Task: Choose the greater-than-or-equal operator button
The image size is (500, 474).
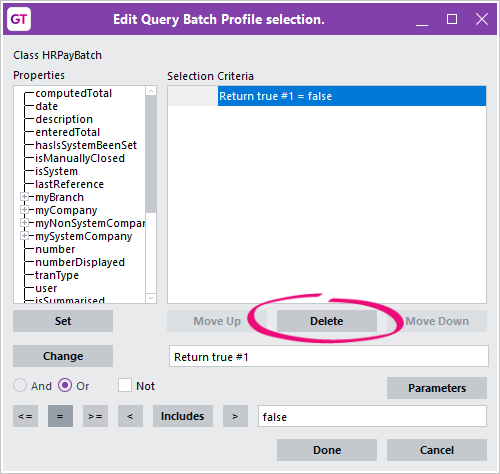Action: click(95, 416)
